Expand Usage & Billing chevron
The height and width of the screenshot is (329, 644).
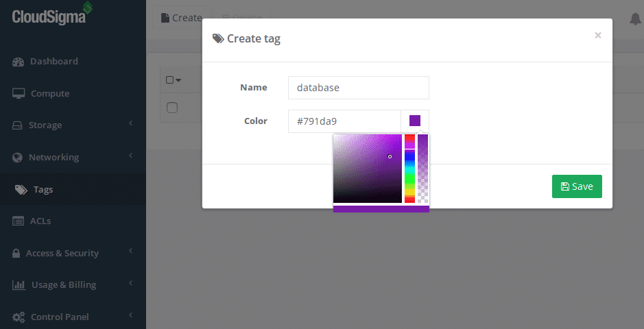pos(130,282)
